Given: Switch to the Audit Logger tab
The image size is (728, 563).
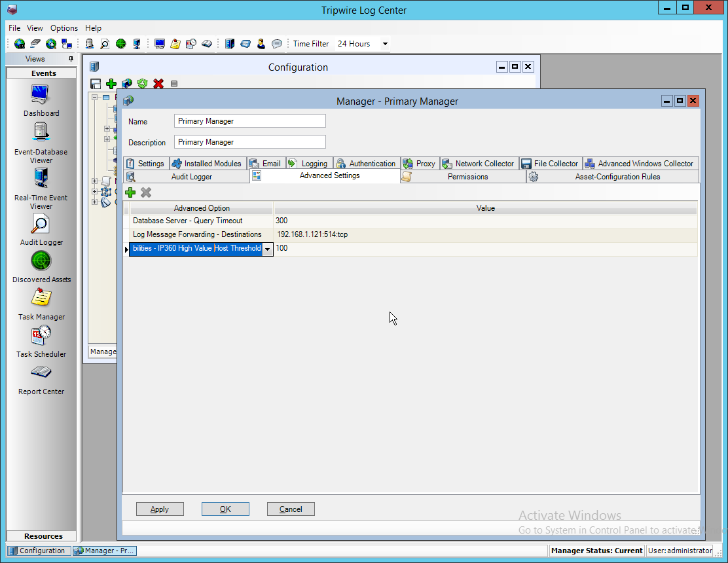Looking at the screenshot, I should pyautogui.click(x=187, y=177).
